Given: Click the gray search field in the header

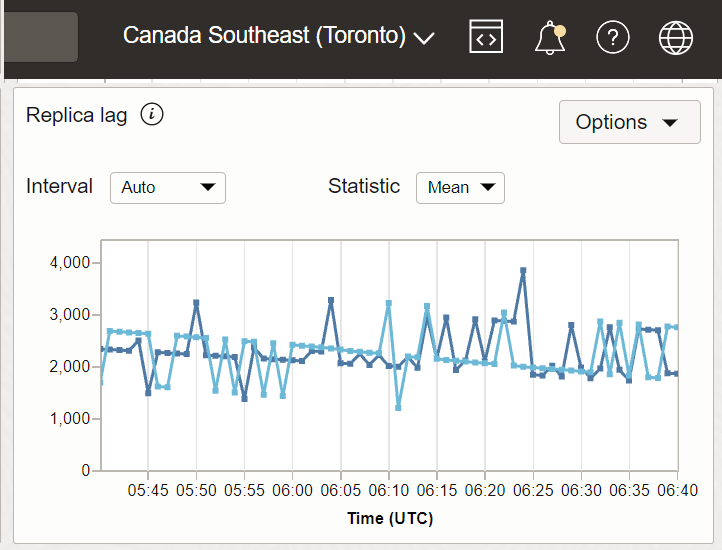Looking at the screenshot, I should pyautogui.click(x=40, y=36).
